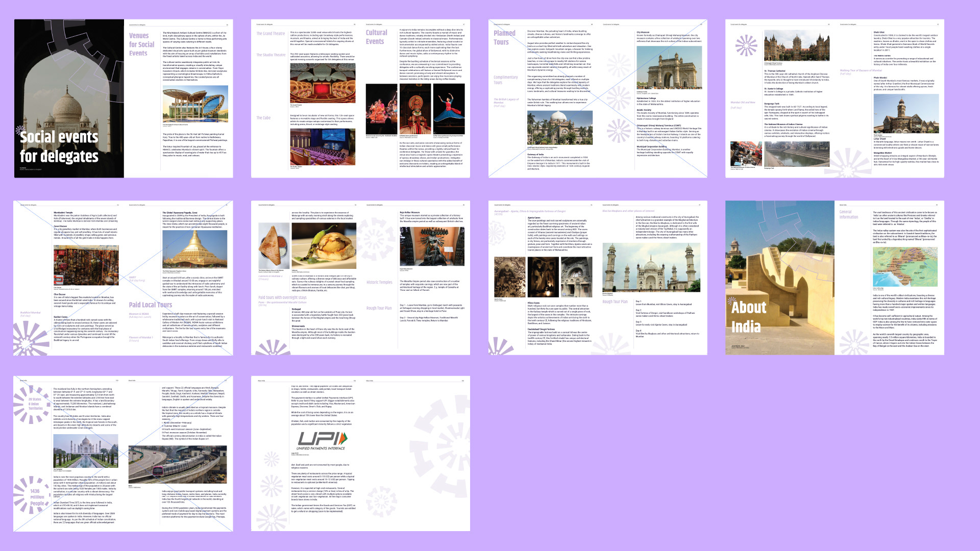Screen dimensions: 980x551
Task: Click the dosa food photograph
Action: tap(274, 246)
